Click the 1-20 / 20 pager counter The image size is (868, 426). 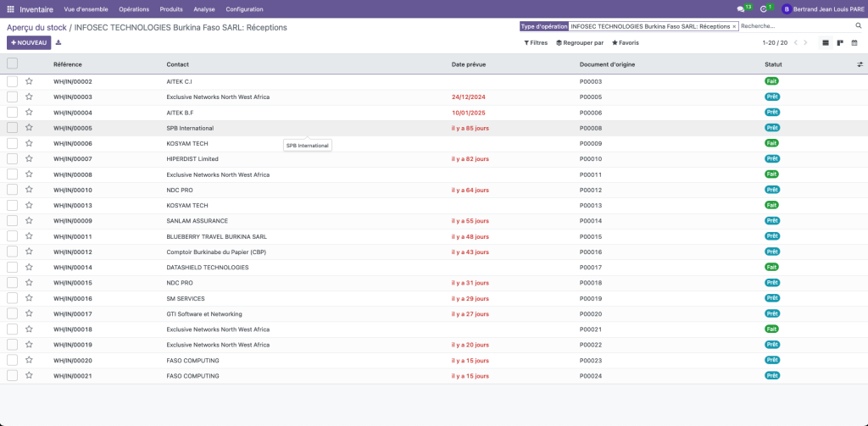coord(775,42)
